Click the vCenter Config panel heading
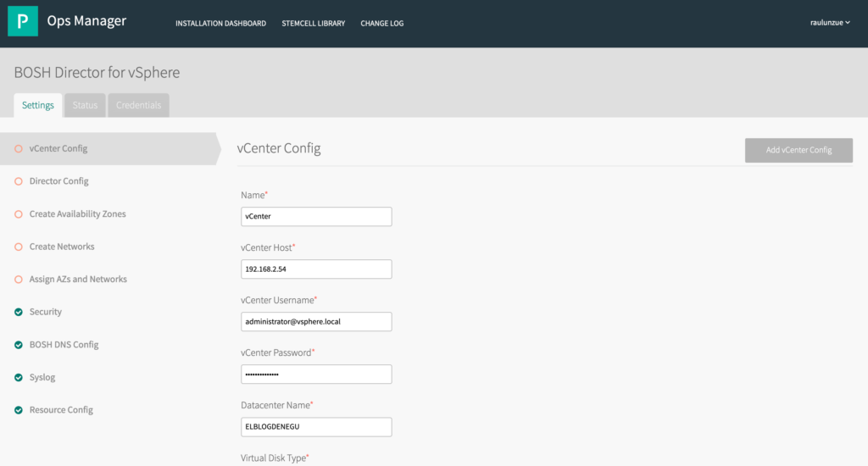The height and width of the screenshot is (466, 868). [x=278, y=148]
